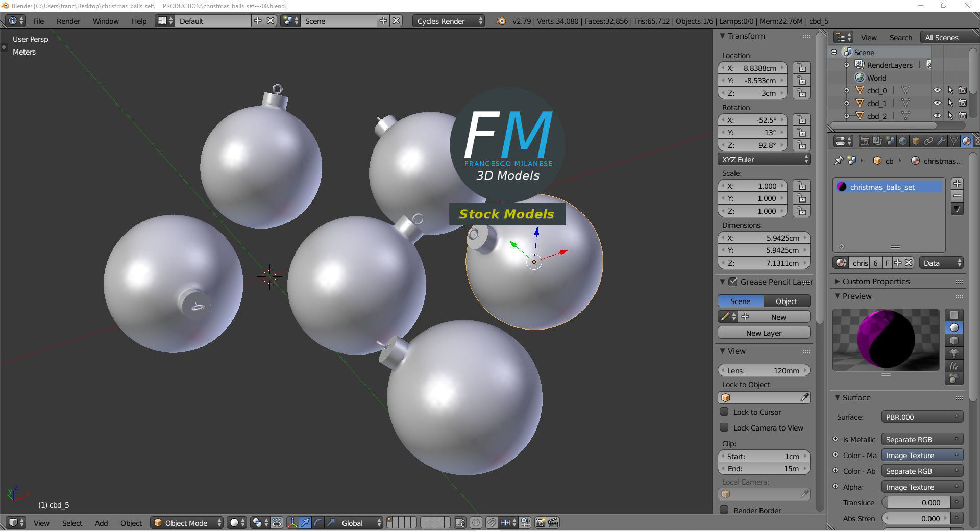Image resolution: width=980 pixels, height=531 pixels.
Task: Open the File menu
Action: tap(38, 21)
